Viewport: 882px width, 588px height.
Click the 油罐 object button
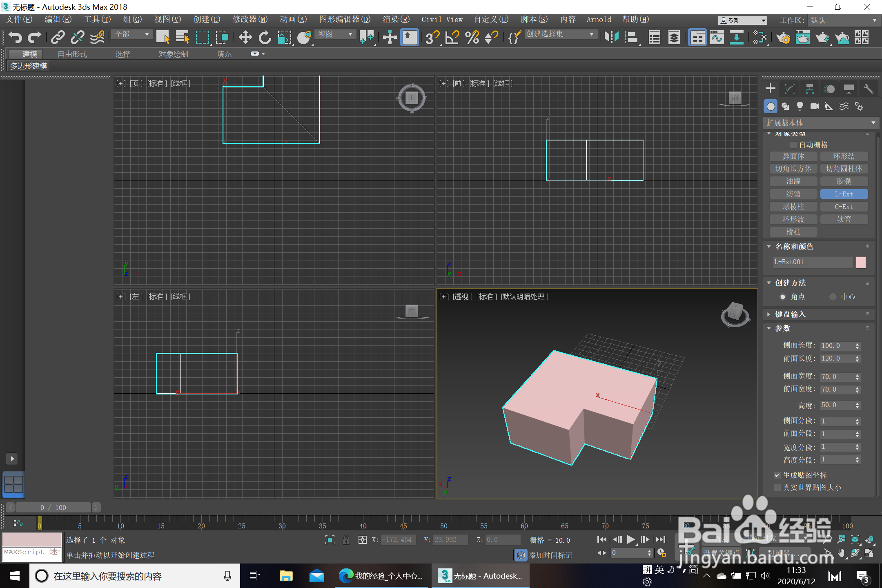[x=793, y=181]
